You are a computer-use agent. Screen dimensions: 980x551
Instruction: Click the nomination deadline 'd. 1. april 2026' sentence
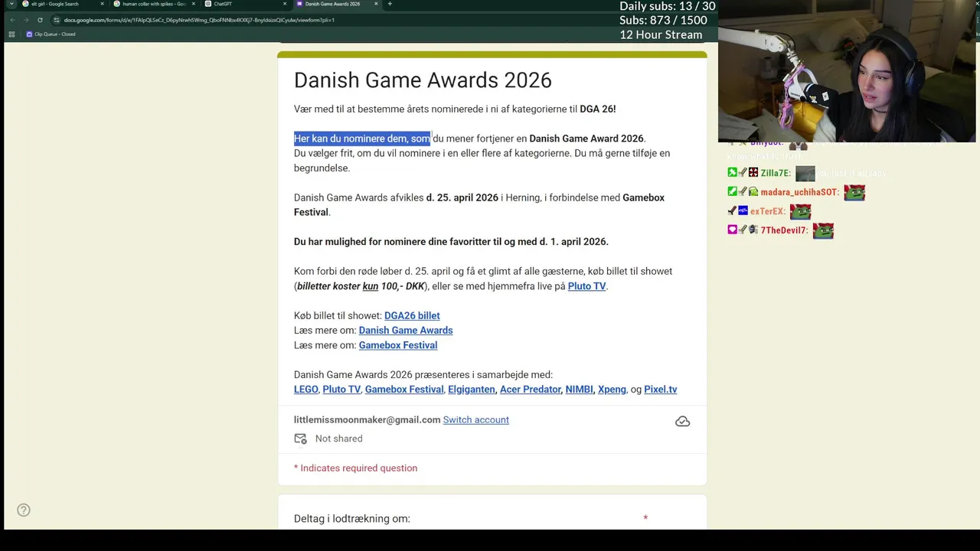[451, 242]
